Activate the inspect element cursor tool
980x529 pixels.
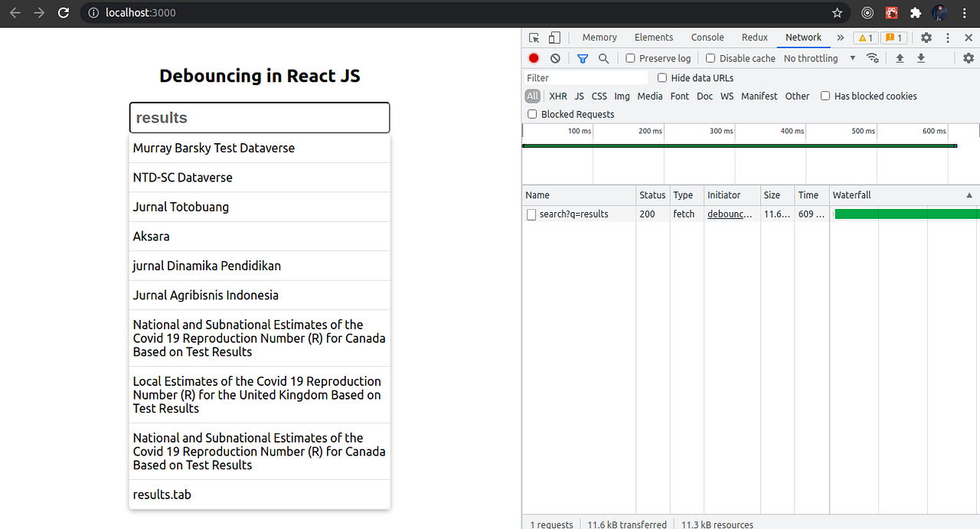coord(534,37)
